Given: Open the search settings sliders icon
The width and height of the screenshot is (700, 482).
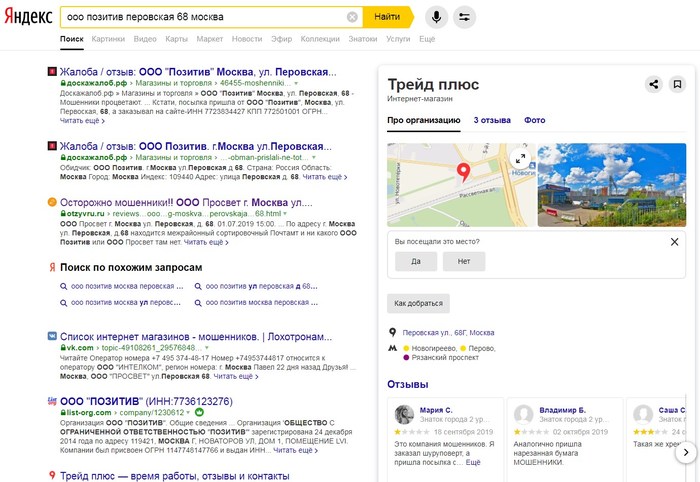Looking at the screenshot, I should point(465,17).
